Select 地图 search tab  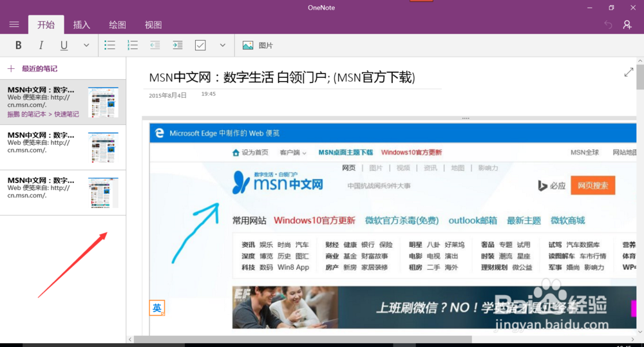[x=457, y=167]
